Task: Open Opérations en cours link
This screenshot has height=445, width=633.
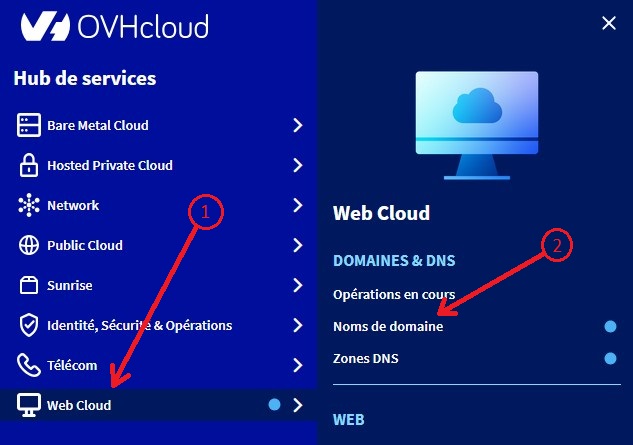Action: point(394,295)
